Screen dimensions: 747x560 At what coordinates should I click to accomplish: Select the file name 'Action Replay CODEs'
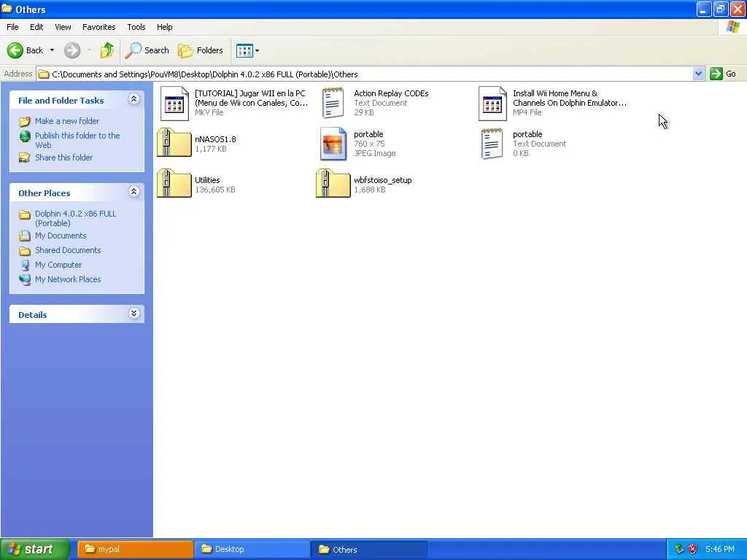tap(391, 94)
